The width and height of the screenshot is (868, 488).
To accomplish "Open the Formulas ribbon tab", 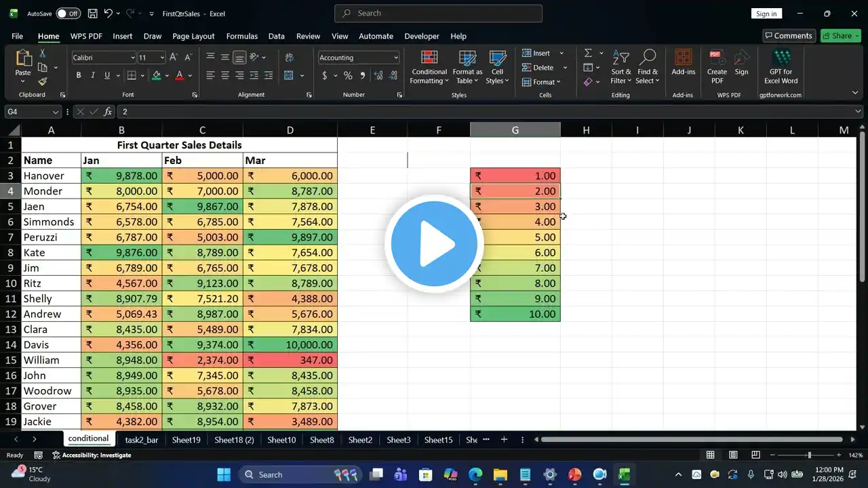I will (242, 36).
